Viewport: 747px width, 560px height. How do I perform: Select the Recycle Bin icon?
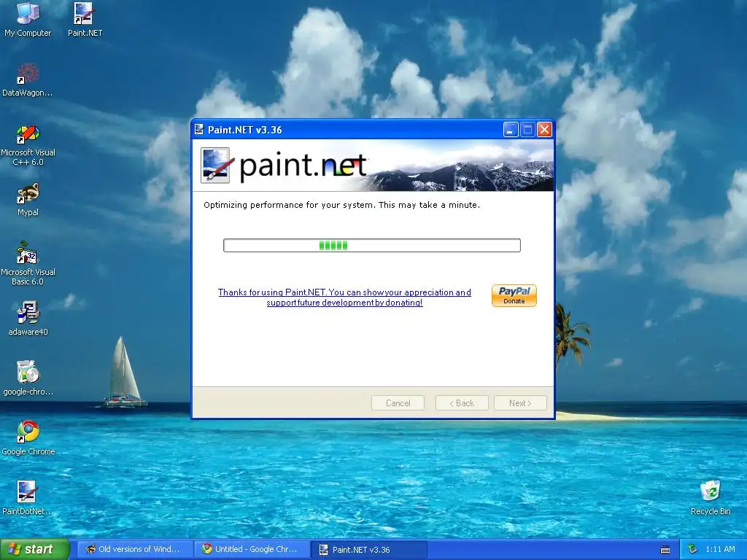(710, 497)
